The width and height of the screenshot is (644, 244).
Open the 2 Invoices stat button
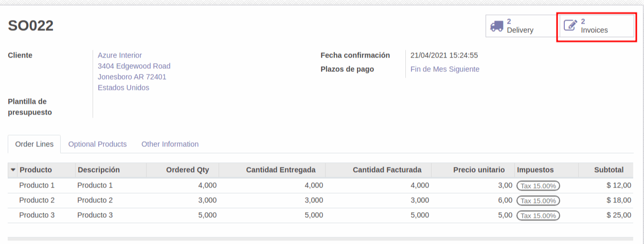click(597, 26)
